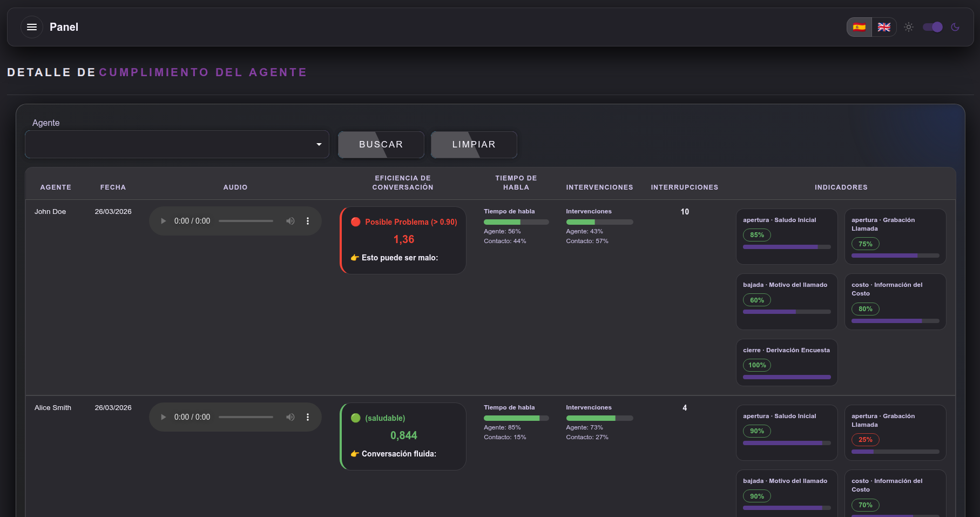This screenshot has width=980, height=517.
Task: Click the INDICADORES column header
Action: [x=841, y=187]
